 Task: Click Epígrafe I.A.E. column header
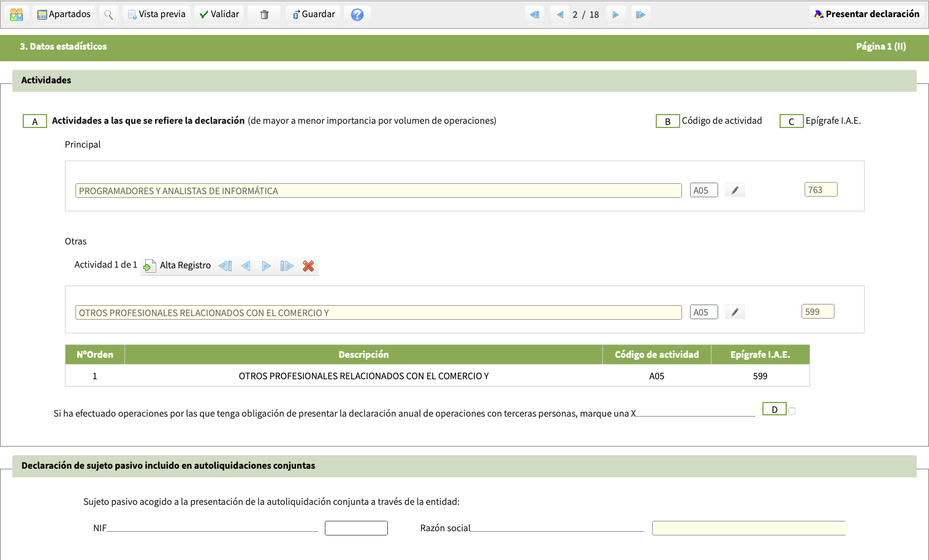pyautogui.click(x=760, y=355)
